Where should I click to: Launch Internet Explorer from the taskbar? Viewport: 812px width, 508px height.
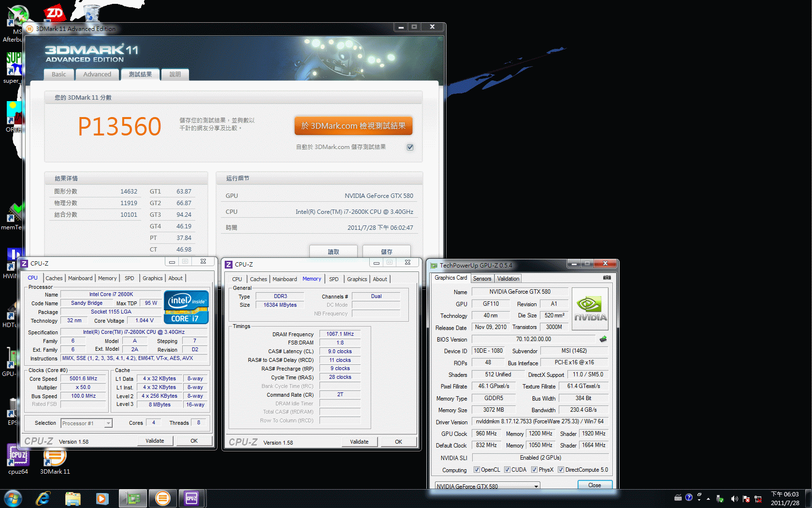[43, 498]
